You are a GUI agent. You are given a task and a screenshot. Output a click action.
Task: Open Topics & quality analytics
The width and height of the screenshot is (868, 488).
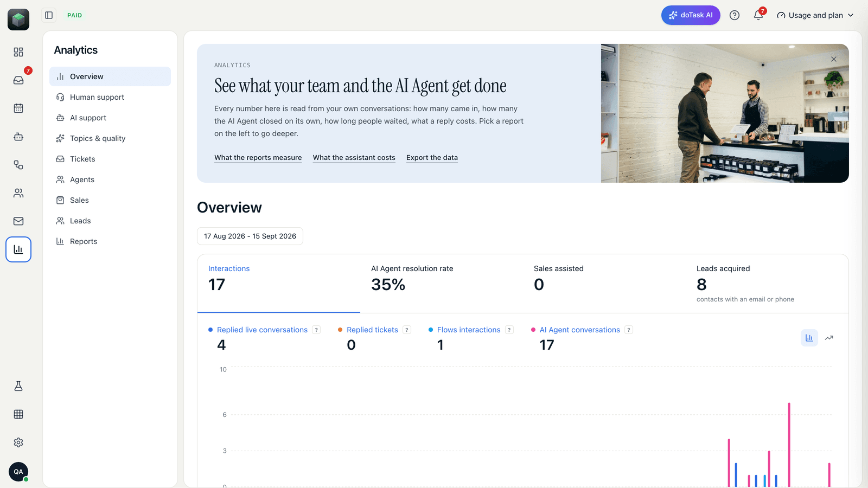click(110, 138)
